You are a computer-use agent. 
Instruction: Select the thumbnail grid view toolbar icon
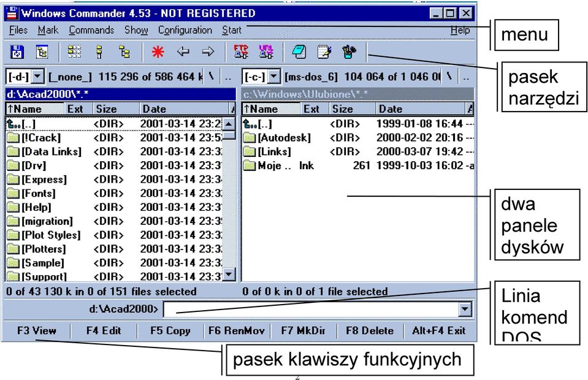tap(74, 51)
